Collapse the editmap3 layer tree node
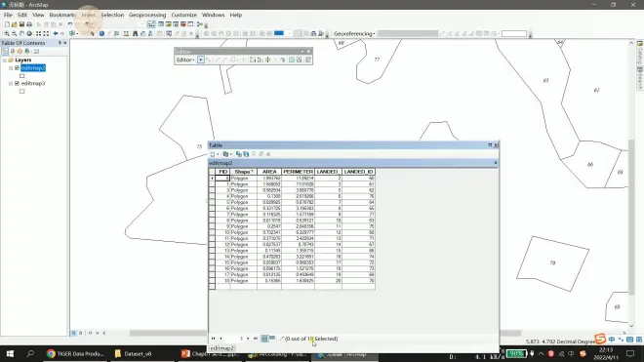Image resolution: width=644 pixels, height=362 pixels. tap(11, 83)
